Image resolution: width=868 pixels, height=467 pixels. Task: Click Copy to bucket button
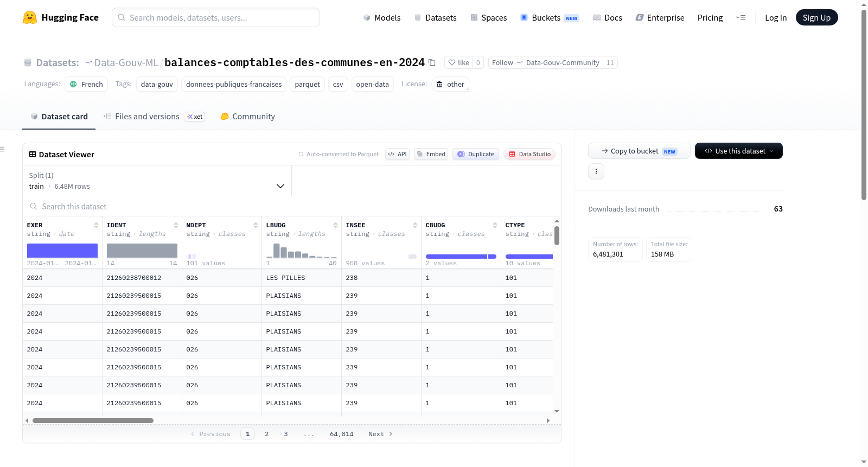639,151
